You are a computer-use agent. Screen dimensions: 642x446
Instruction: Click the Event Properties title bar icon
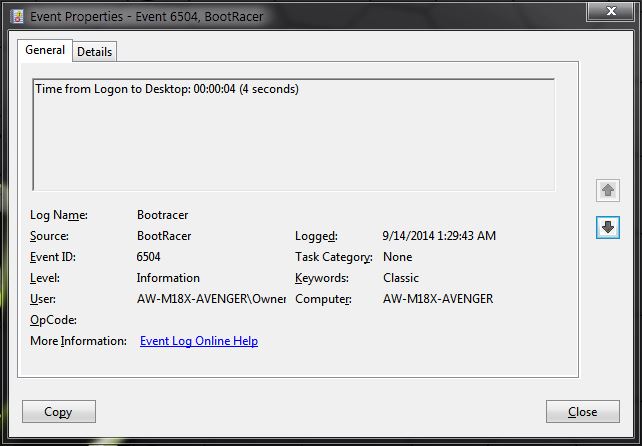point(18,16)
